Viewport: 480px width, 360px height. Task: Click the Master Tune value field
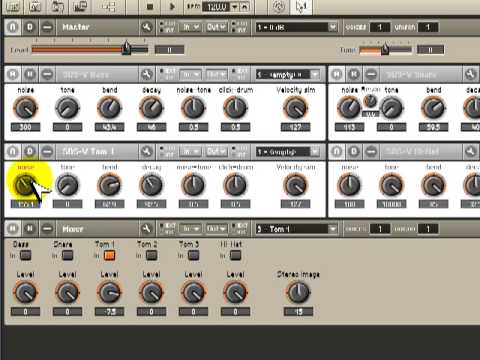pos(430,50)
